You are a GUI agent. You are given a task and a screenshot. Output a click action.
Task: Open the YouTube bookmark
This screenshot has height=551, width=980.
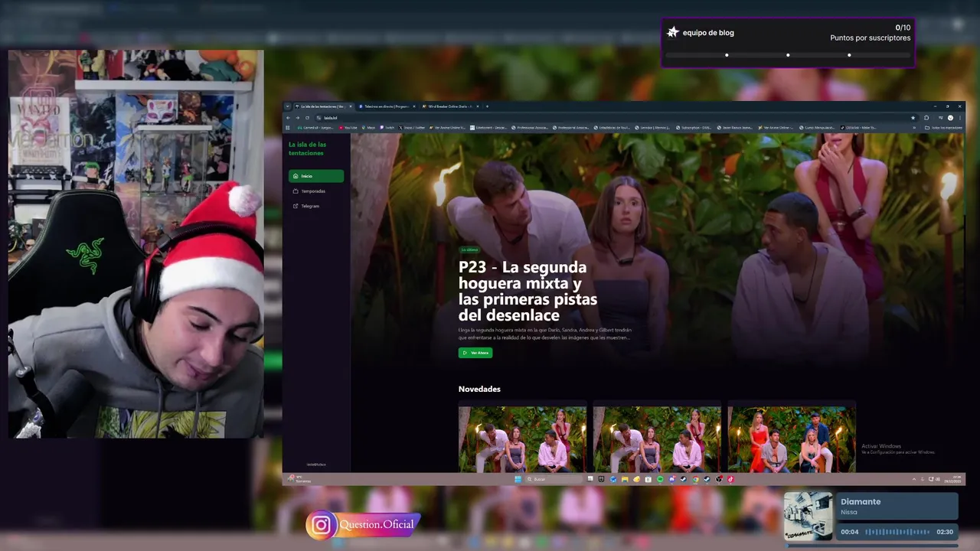click(x=348, y=128)
